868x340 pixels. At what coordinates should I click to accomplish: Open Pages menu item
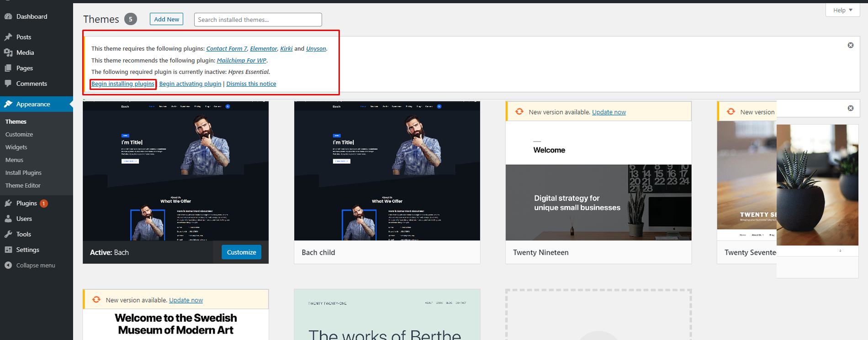click(37, 68)
